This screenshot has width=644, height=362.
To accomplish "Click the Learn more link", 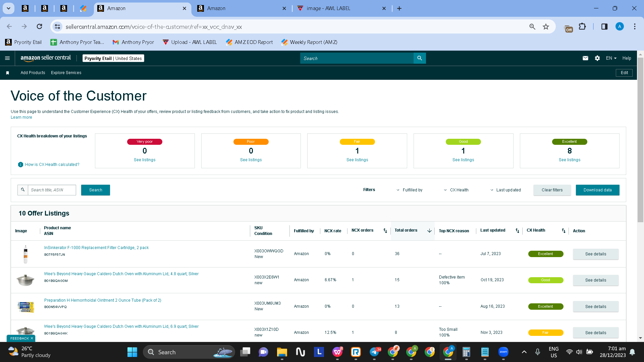I will click(21, 117).
